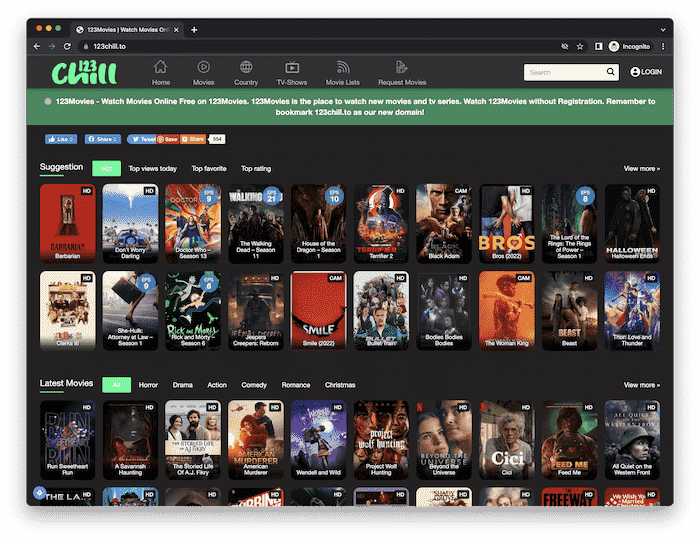Viewport: 700px width, 541px height.
Task: Select the Christmas genre tab
Action: [340, 385]
